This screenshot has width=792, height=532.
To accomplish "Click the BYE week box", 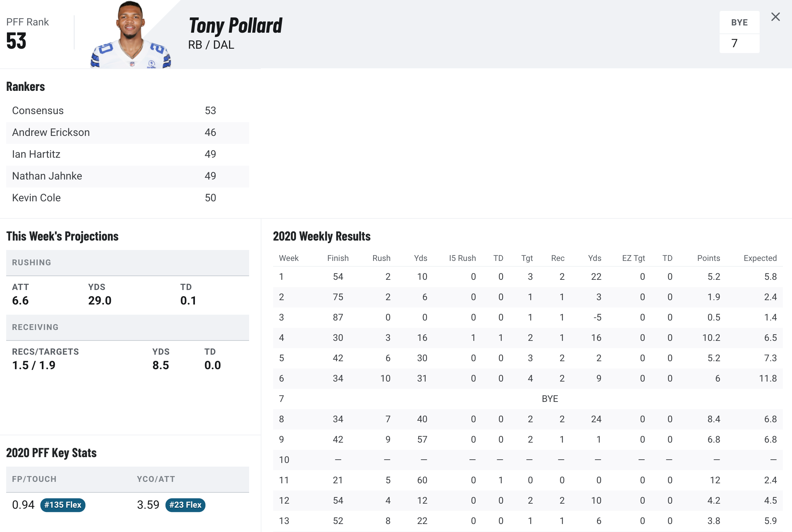I will tap(739, 32).
